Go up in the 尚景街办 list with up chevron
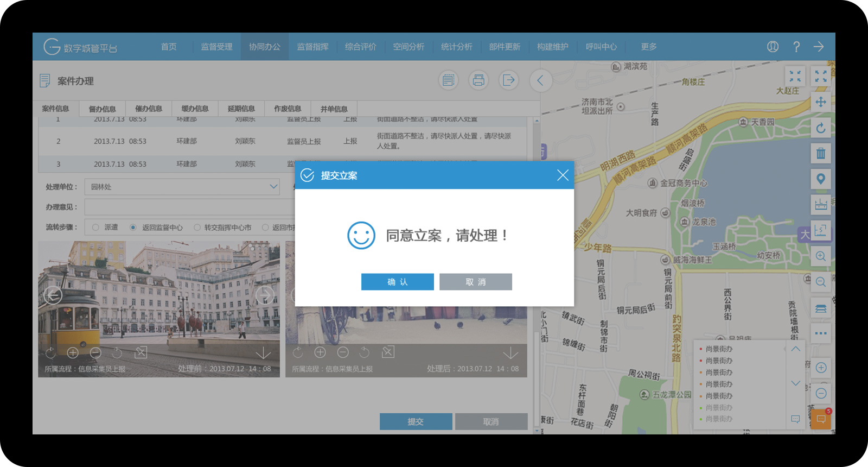Image resolution: width=868 pixels, height=467 pixels. [x=795, y=349]
